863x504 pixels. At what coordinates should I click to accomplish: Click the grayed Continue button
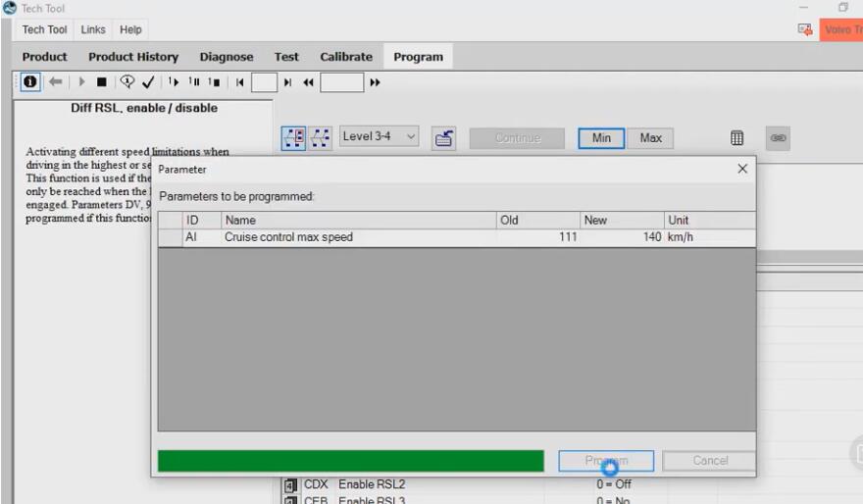coord(518,138)
